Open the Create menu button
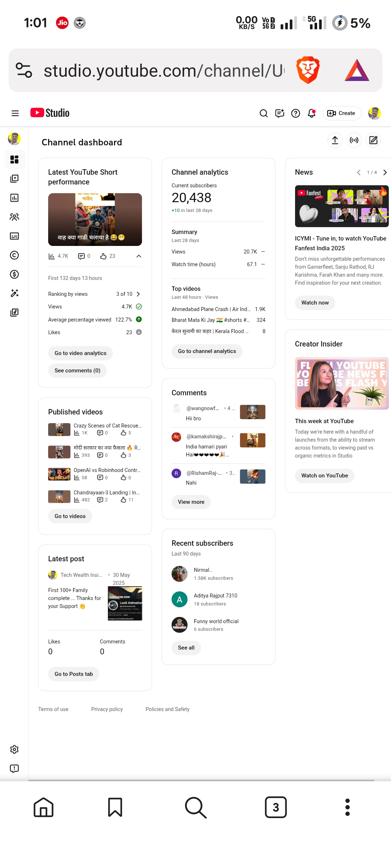Viewport: 391px width, 868px height. (341, 114)
